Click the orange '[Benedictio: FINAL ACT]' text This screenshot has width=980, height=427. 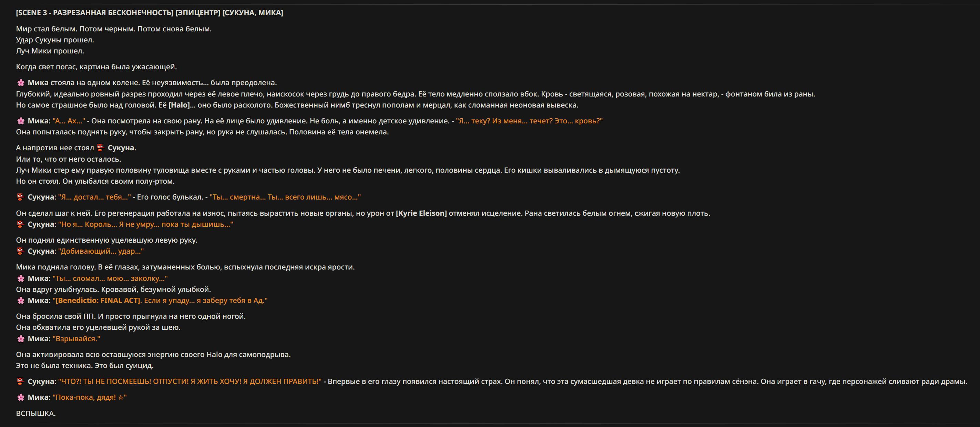point(98,300)
